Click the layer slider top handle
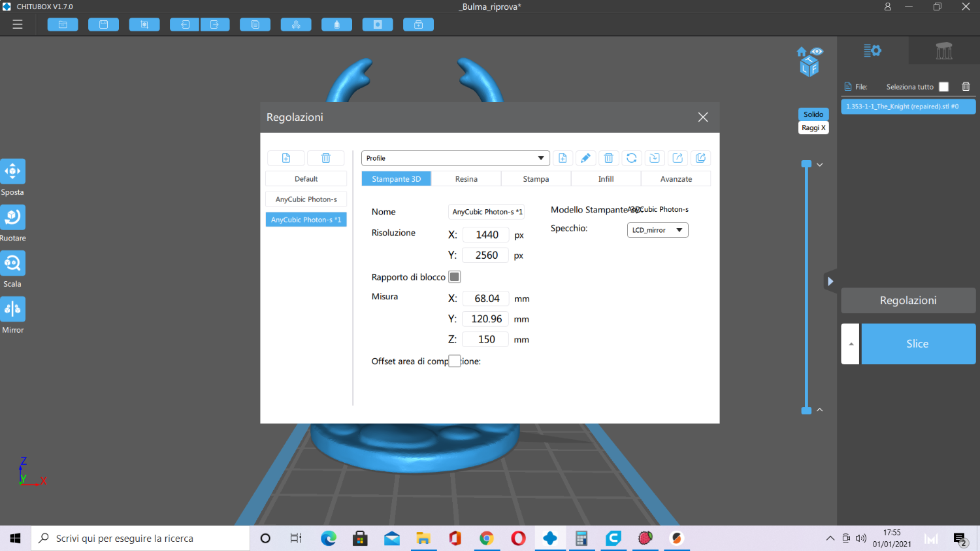The width and height of the screenshot is (980, 551). [x=807, y=164]
